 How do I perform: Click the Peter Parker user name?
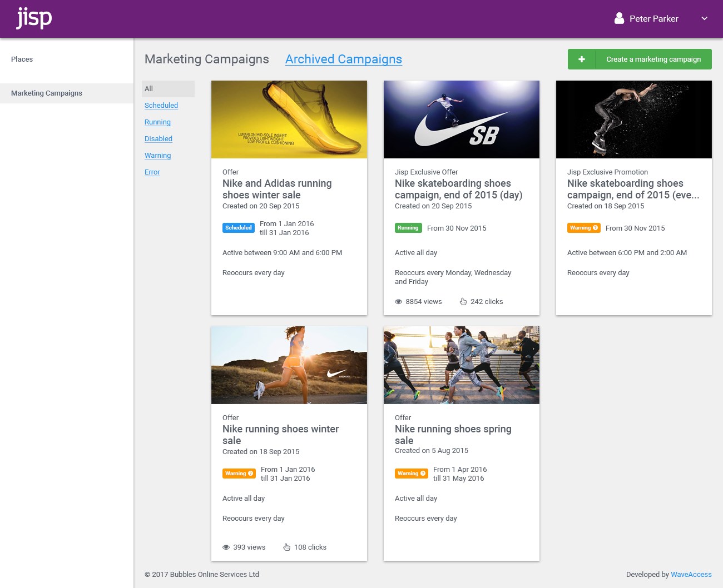tap(654, 18)
